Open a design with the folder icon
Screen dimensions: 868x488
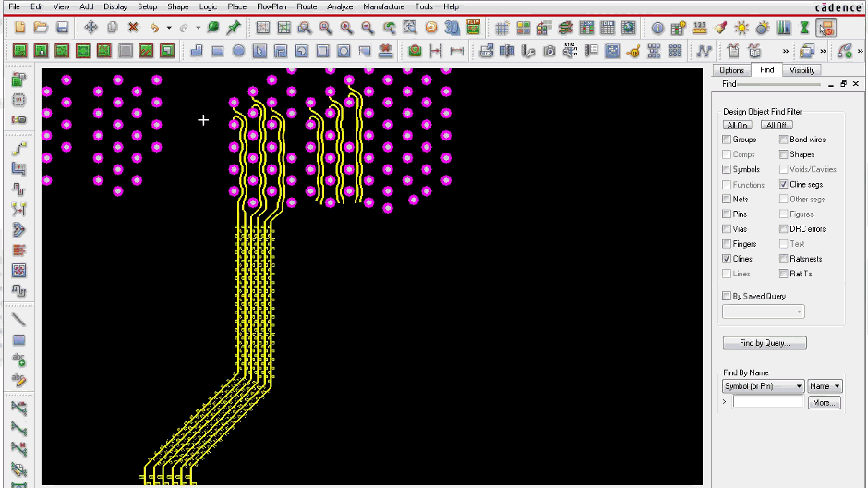tap(41, 28)
